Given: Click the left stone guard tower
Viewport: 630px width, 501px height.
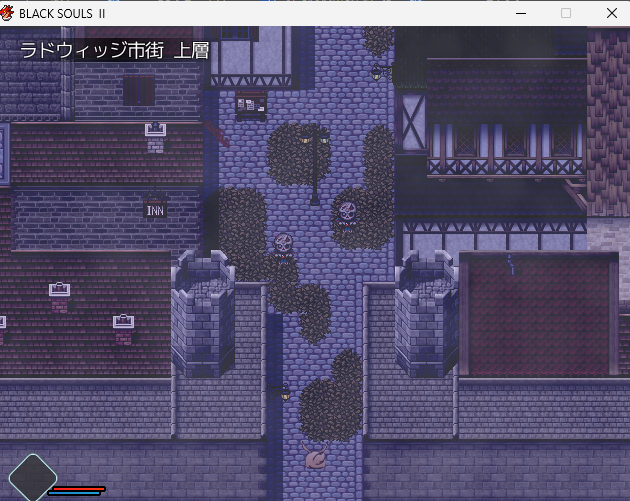Looking at the screenshot, I should pyautogui.click(x=203, y=314).
